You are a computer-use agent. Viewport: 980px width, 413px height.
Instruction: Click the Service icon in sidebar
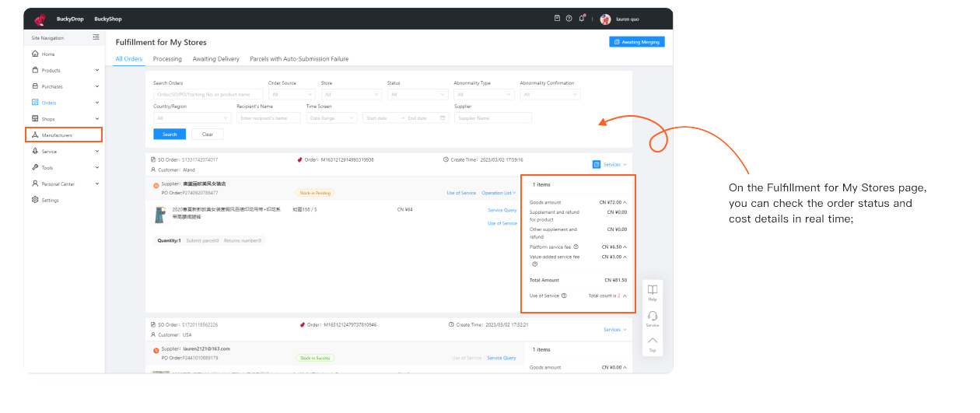pyautogui.click(x=35, y=152)
